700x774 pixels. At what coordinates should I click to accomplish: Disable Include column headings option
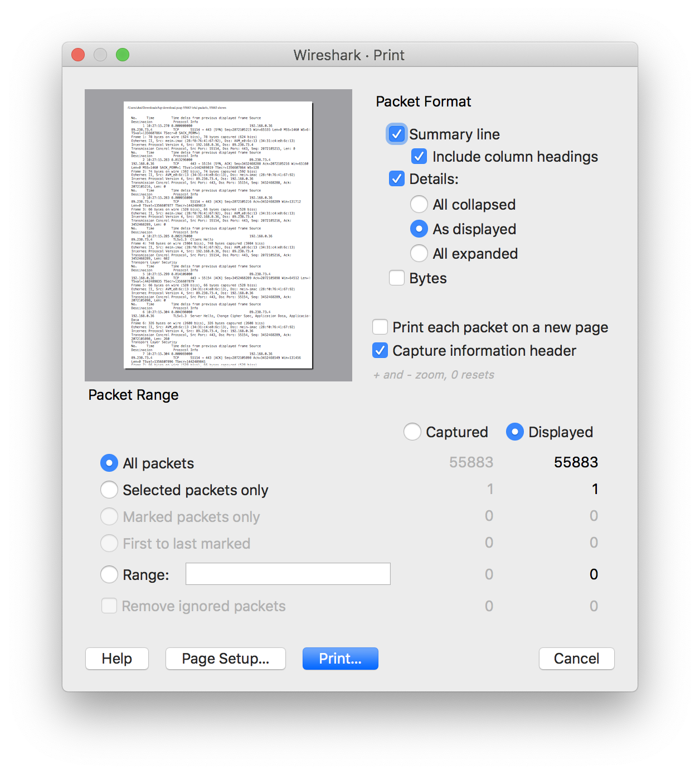[x=419, y=157]
